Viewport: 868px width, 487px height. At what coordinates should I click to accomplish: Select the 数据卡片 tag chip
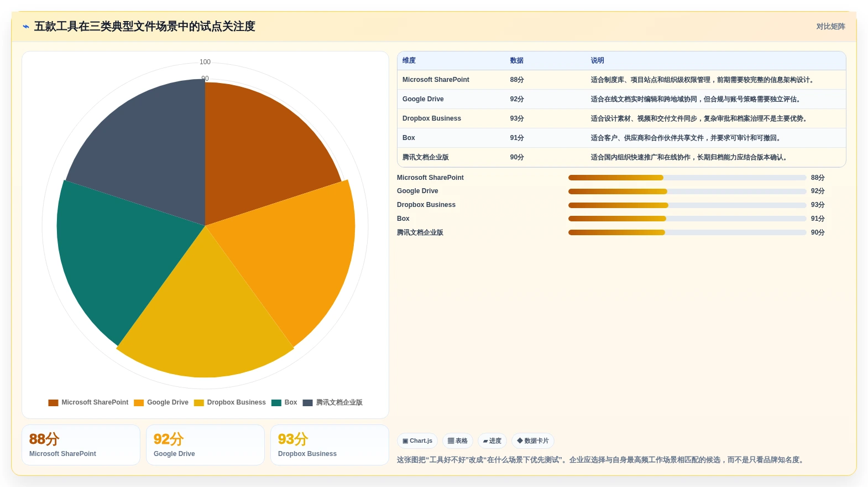tap(533, 441)
